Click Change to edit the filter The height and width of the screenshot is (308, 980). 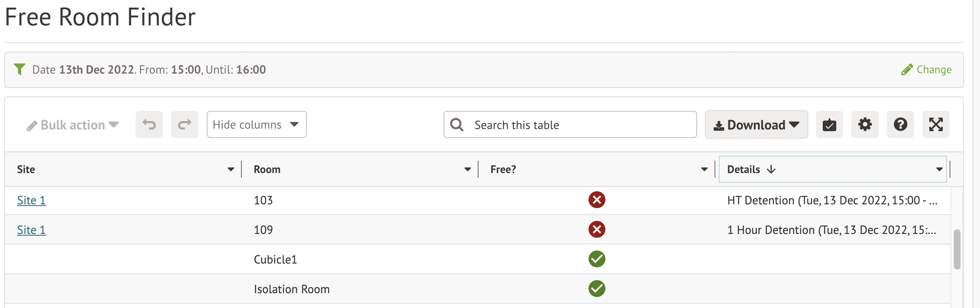926,69
